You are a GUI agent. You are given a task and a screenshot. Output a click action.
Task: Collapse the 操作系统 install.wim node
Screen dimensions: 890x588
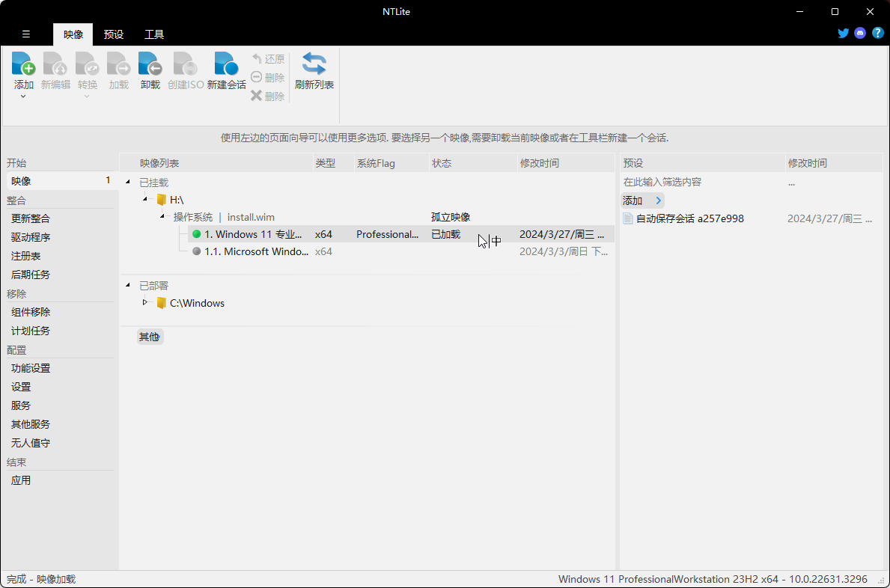[x=162, y=216]
